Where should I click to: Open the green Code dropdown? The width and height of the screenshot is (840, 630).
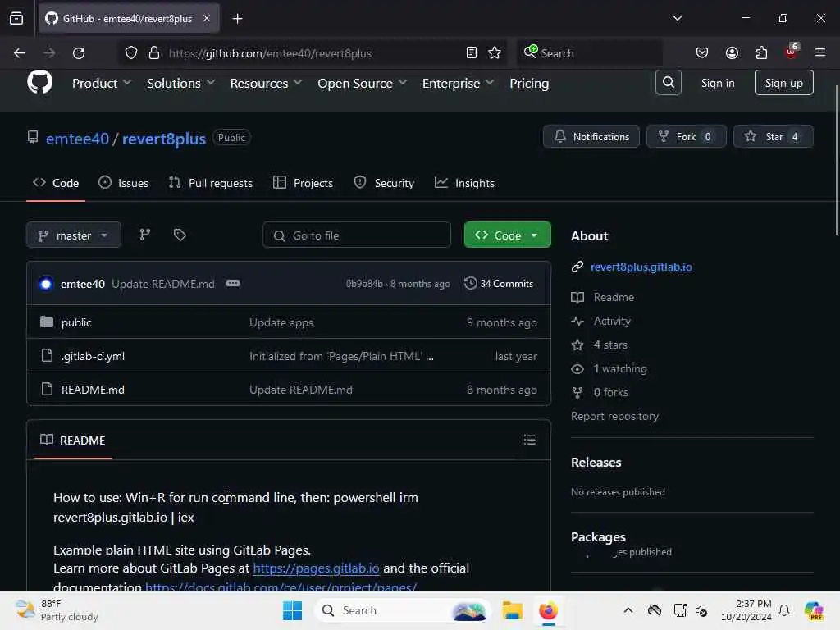(507, 235)
